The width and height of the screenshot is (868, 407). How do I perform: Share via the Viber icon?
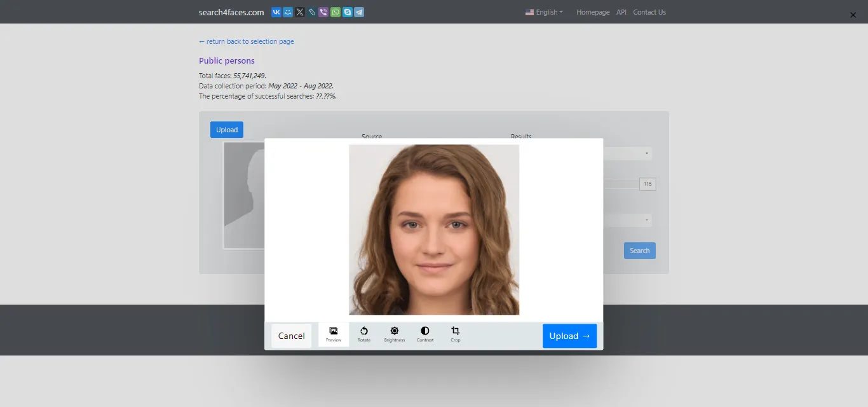(x=323, y=12)
